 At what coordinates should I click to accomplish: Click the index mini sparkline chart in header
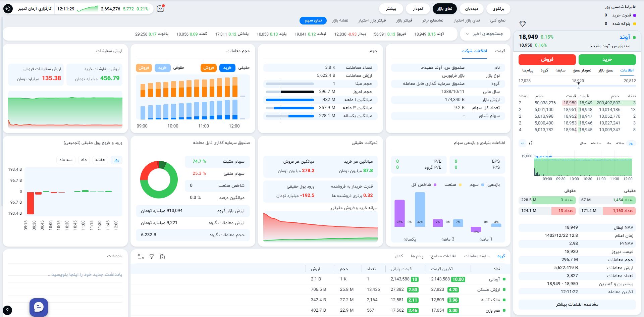point(88,9)
